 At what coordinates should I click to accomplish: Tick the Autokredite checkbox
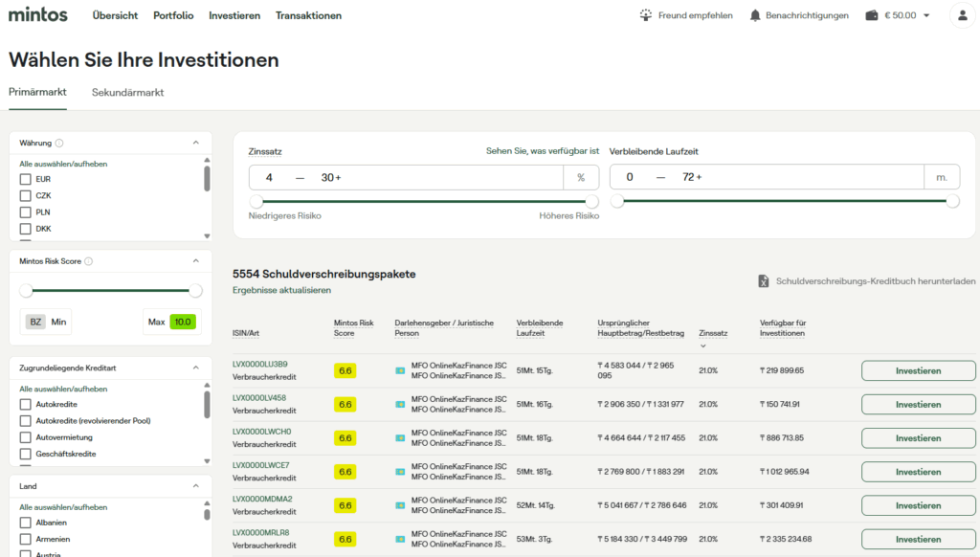pyautogui.click(x=26, y=405)
